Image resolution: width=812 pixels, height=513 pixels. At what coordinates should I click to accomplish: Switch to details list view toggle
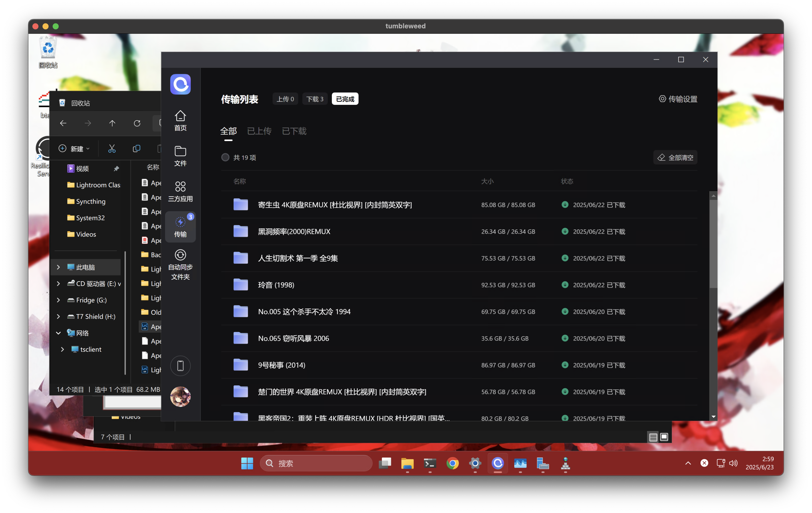pos(653,437)
